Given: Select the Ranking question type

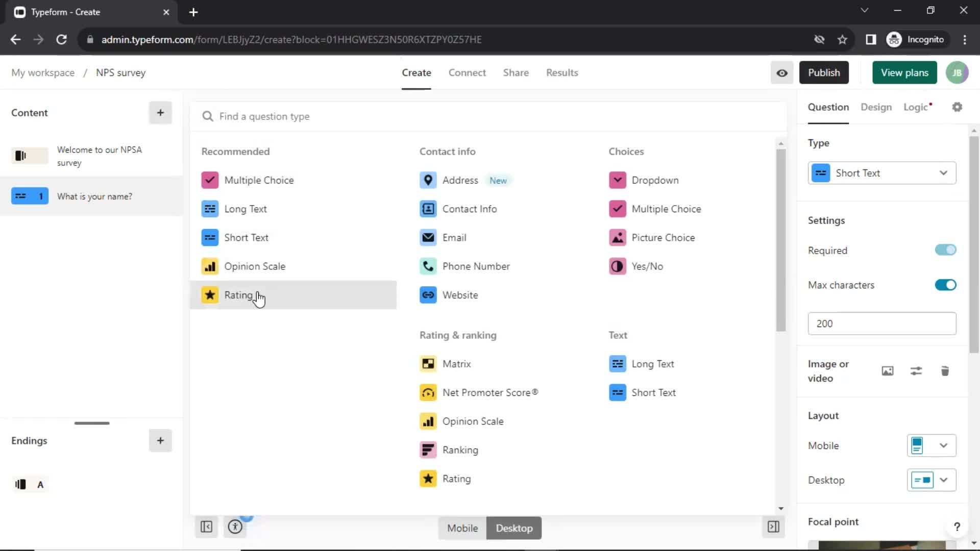Looking at the screenshot, I should click(449, 450).
